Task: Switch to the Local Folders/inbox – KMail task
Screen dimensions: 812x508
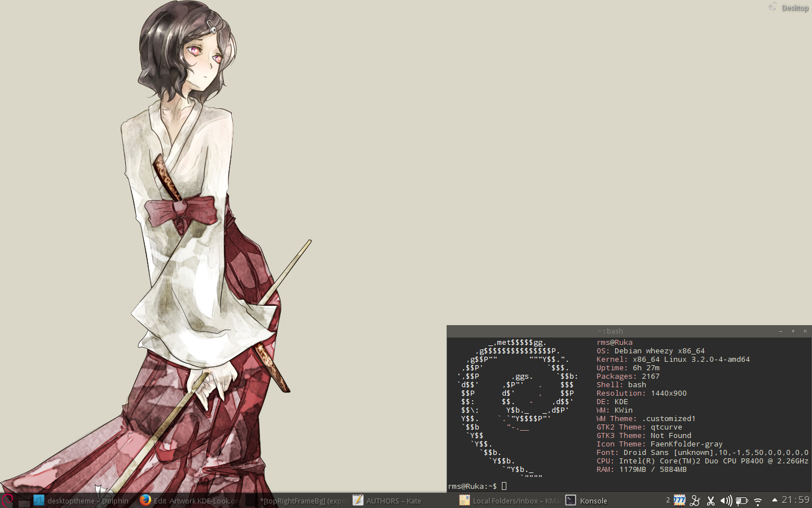Action: point(509,501)
